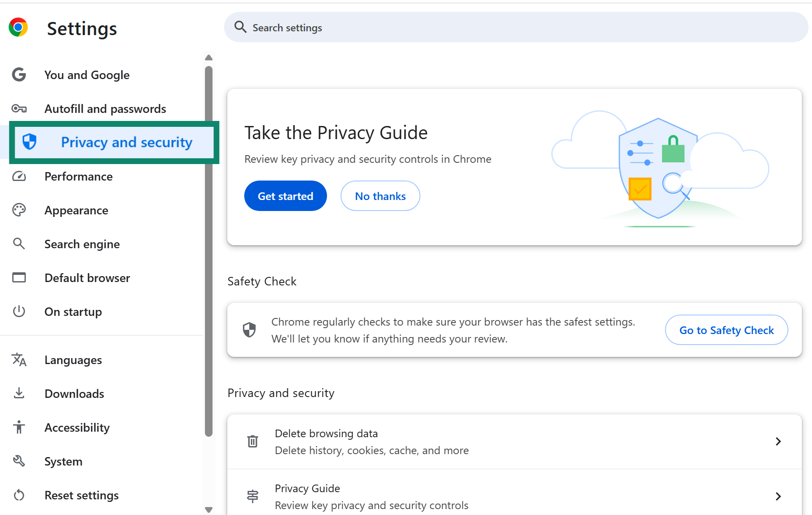Screen dimensions: 812x515
Task: Select the Downloads arrow icon
Action: tap(19, 393)
